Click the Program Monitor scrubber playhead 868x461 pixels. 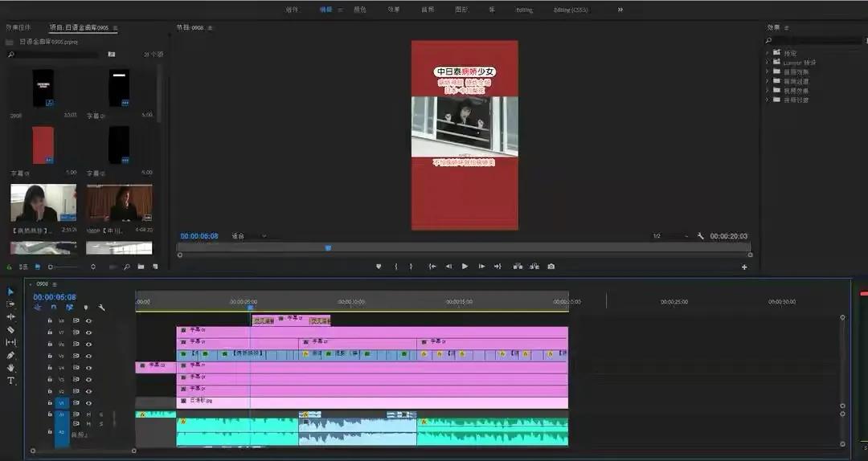(328, 248)
